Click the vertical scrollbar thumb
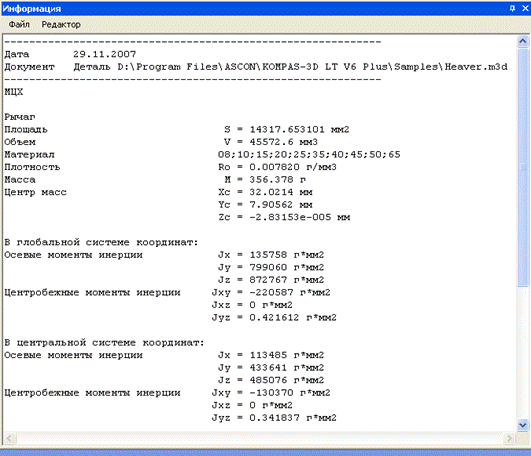 pos(523,167)
